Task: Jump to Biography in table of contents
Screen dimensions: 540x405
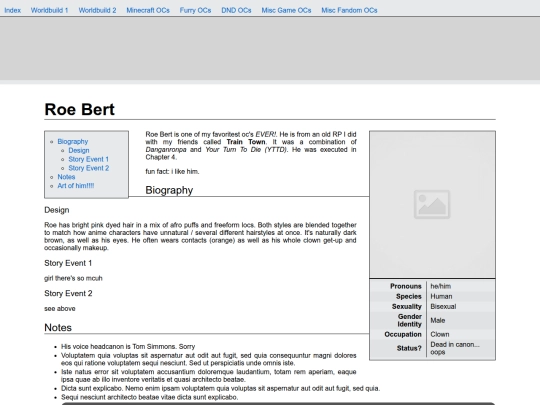Action: click(73, 142)
